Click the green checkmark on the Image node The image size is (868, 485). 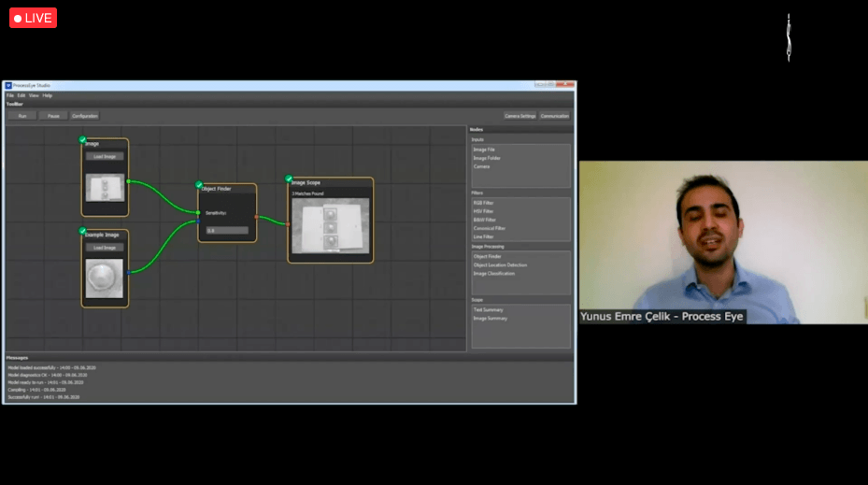[83, 139]
